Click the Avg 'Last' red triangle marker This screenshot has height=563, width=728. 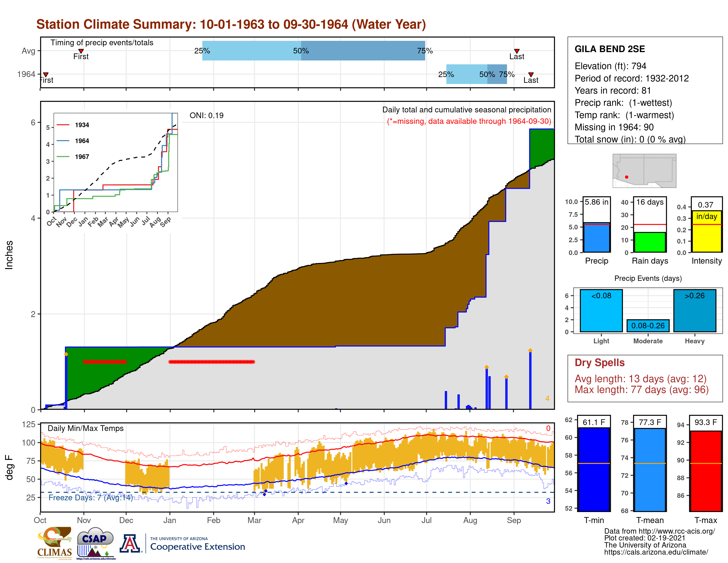(x=517, y=51)
